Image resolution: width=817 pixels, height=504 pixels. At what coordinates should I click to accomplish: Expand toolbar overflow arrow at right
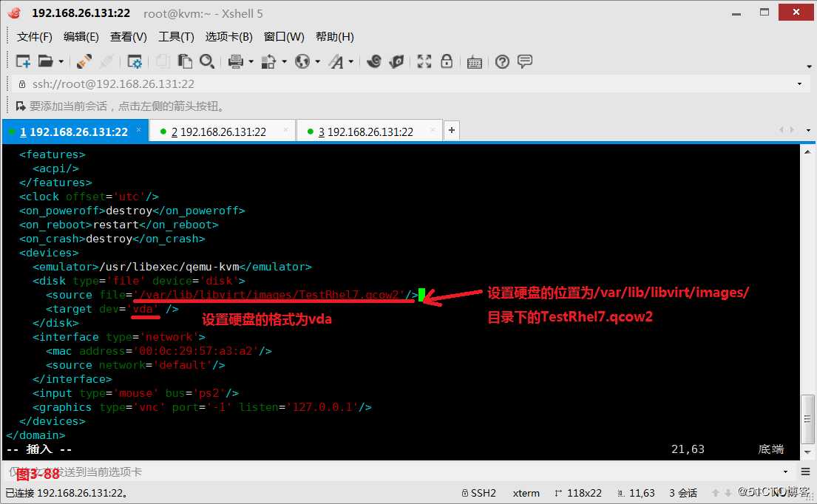tap(809, 66)
